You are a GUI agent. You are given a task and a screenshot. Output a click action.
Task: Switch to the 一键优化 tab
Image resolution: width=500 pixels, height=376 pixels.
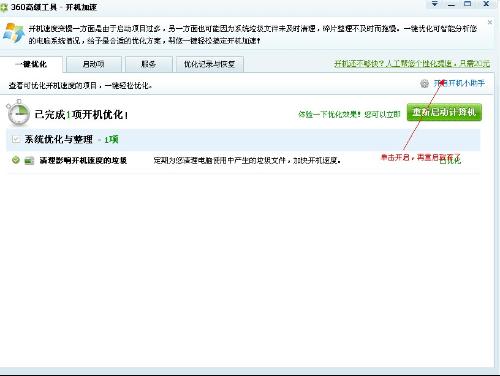click(x=31, y=64)
